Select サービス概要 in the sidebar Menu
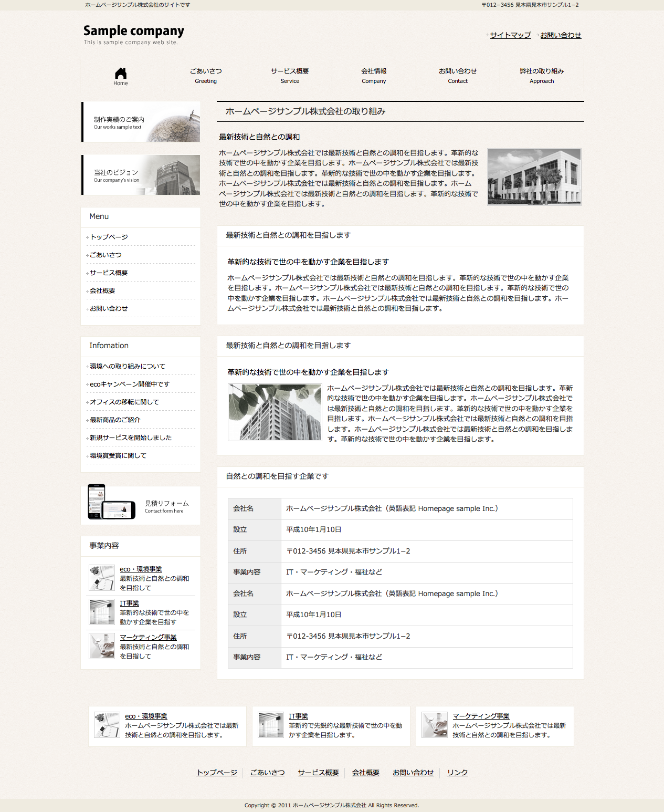664x812 pixels. pos(109,273)
